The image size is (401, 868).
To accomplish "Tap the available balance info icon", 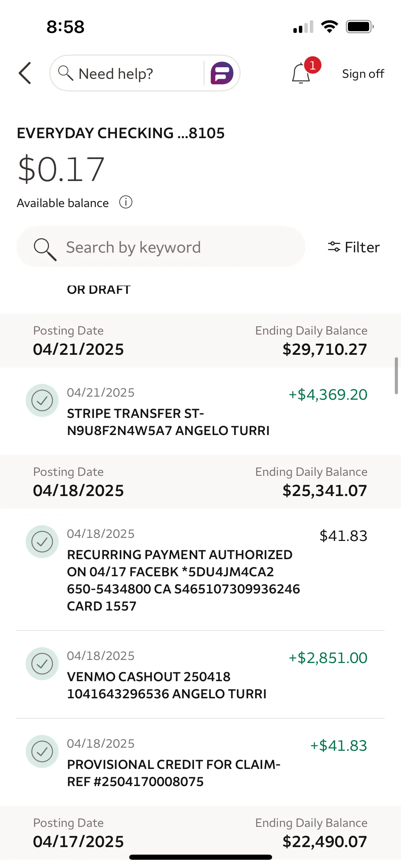I will coord(125,202).
